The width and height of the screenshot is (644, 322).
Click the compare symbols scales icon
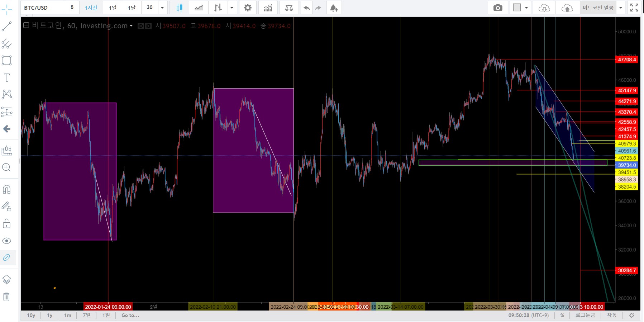[289, 8]
